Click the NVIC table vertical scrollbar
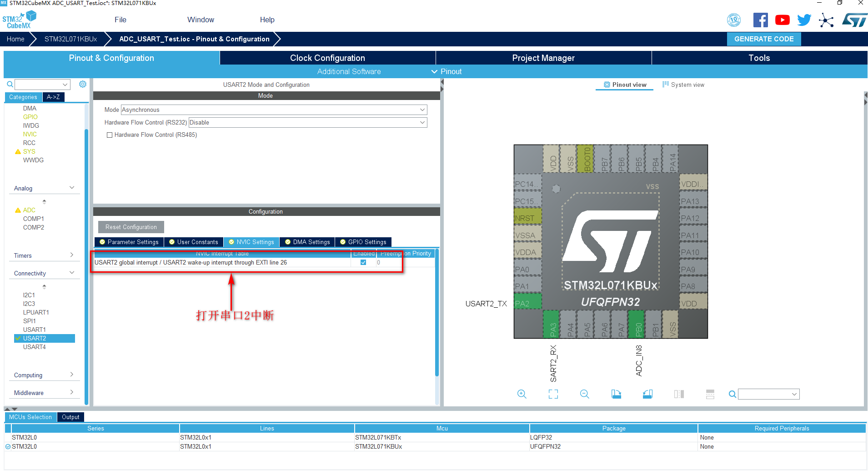This screenshot has width=868, height=475. pos(437,313)
